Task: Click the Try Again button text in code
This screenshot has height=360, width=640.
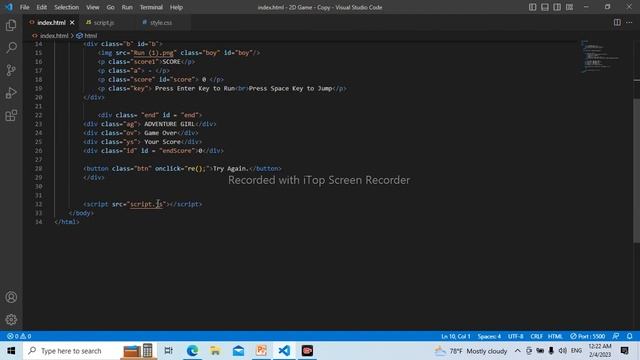Action: pos(231,169)
